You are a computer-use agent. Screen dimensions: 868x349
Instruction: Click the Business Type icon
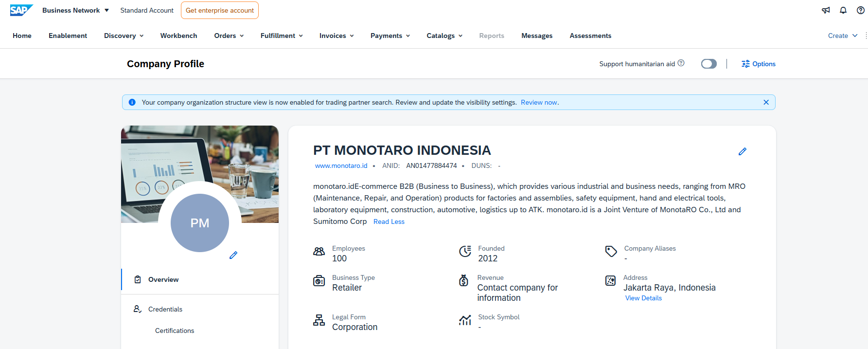point(319,281)
